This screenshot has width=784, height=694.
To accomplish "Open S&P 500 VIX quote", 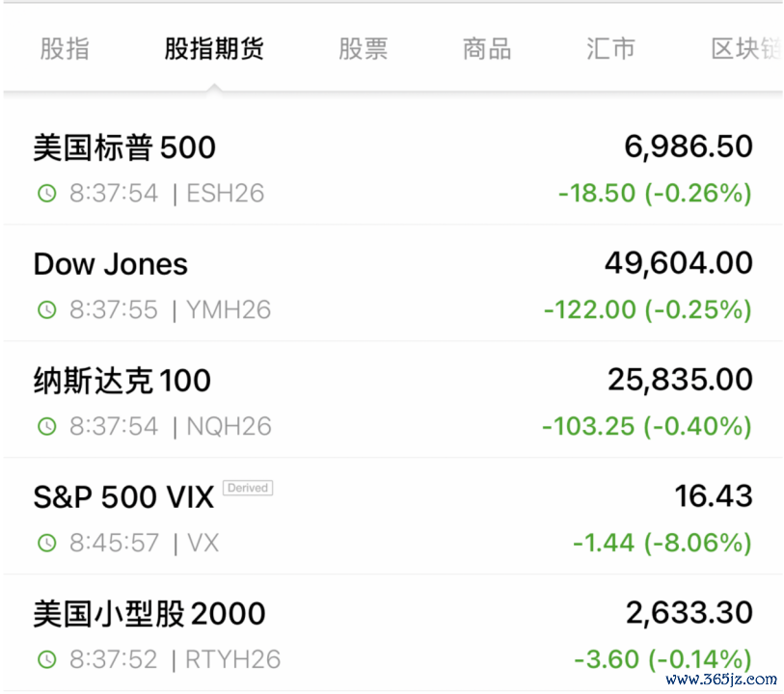I will coord(123,497).
